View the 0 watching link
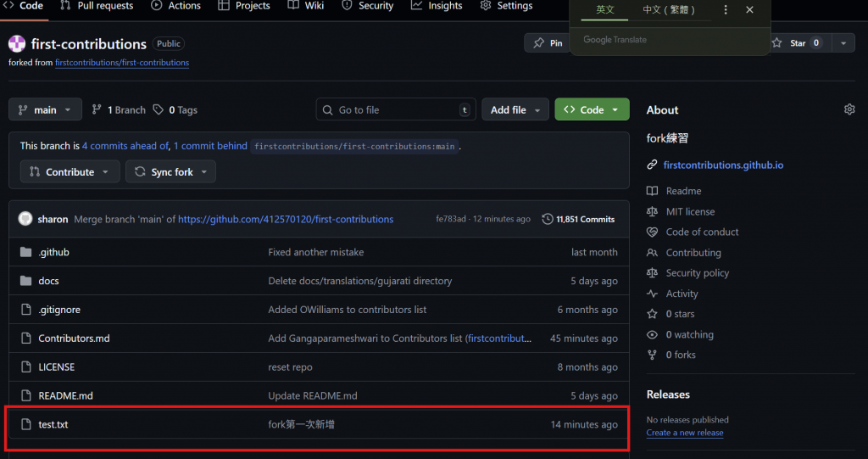 pyautogui.click(x=689, y=335)
